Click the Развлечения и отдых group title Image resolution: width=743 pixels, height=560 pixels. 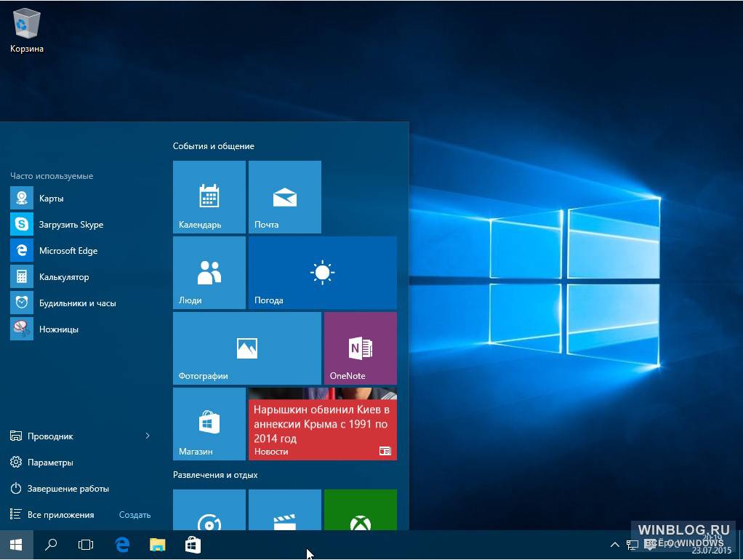[x=215, y=475]
